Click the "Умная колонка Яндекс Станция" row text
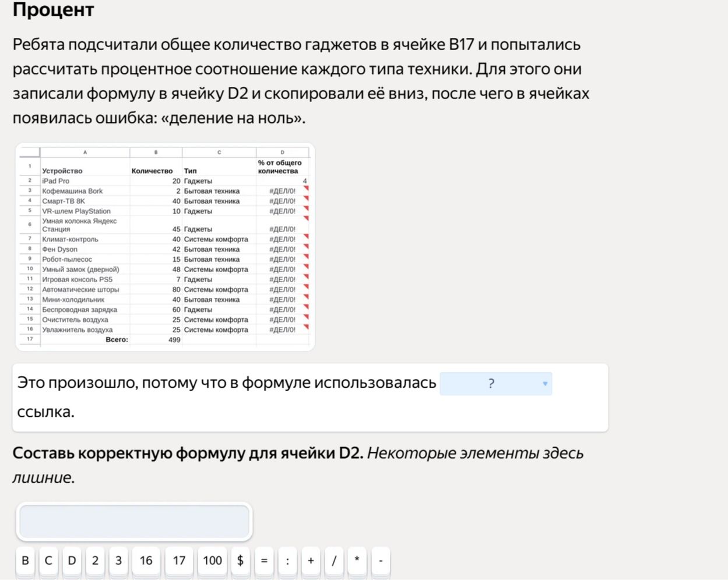Screen dimensions: 728x580 click(79, 225)
